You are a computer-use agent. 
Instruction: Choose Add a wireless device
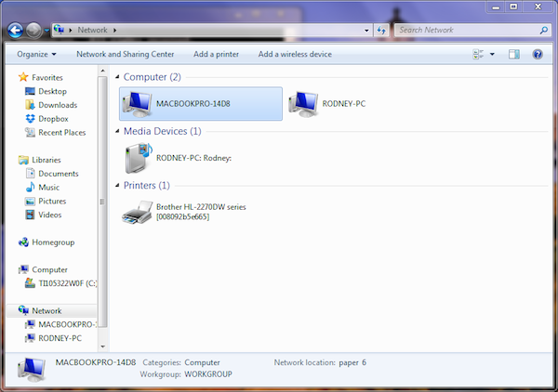click(x=295, y=54)
